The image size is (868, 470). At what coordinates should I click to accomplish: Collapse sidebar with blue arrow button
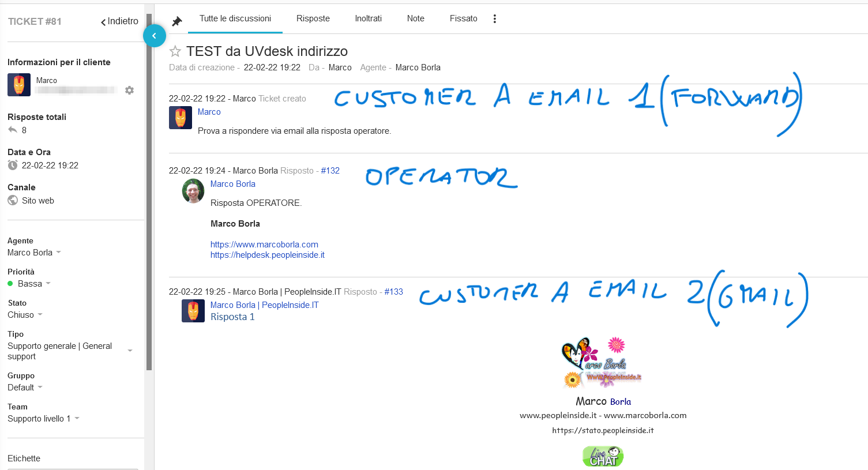point(154,36)
